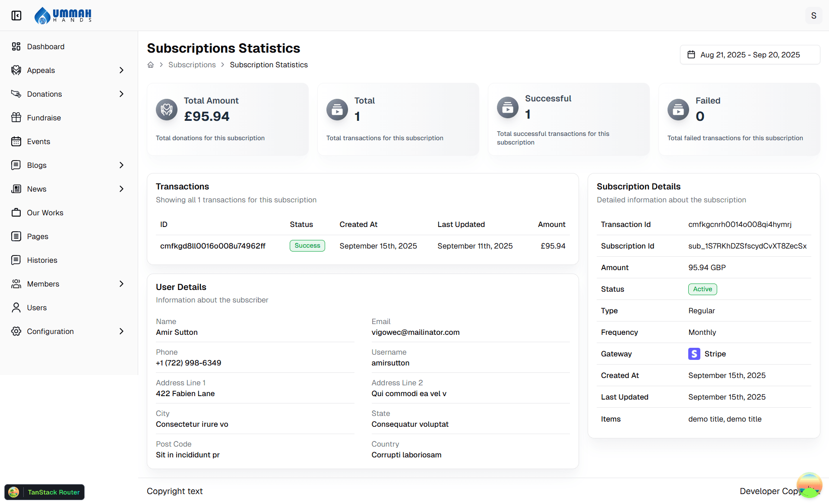Expand the Donations menu chevron
The image size is (829, 504).
[121, 94]
